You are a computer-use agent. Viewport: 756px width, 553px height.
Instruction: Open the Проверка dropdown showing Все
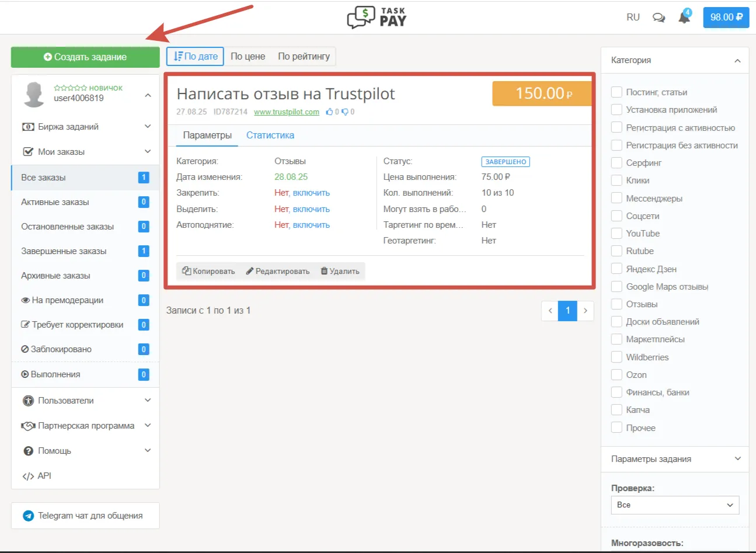pyautogui.click(x=675, y=505)
